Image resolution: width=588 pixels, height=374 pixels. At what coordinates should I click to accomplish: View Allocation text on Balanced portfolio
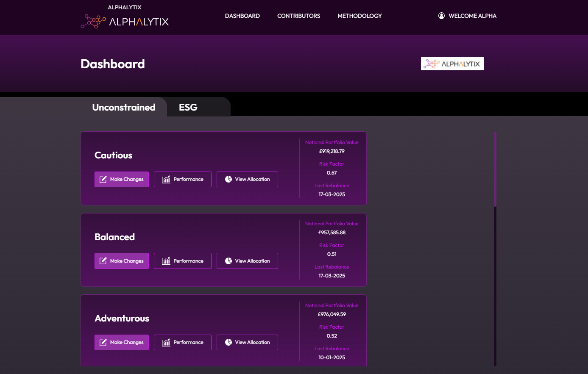coord(252,261)
